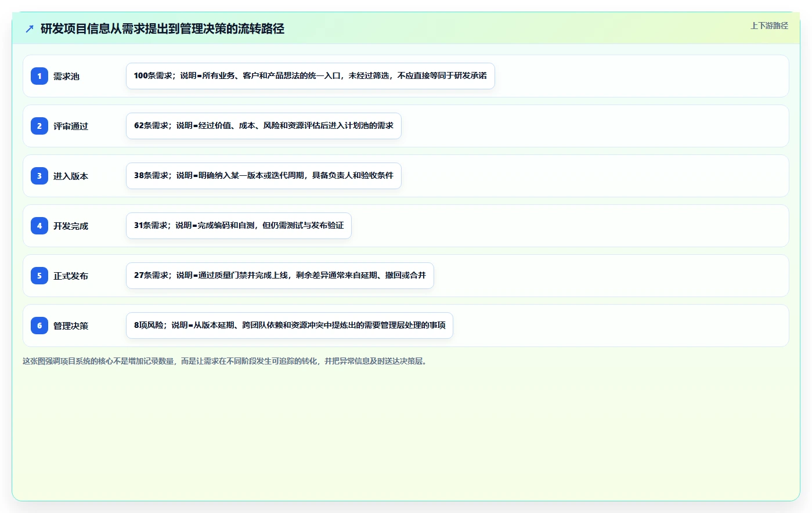
Task: Click the 开发完成 step label
Action: pos(71,226)
